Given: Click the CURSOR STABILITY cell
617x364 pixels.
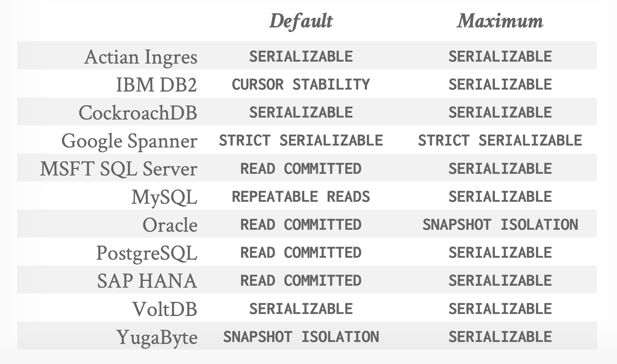Looking at the screenshot, I should coord(301,84).
